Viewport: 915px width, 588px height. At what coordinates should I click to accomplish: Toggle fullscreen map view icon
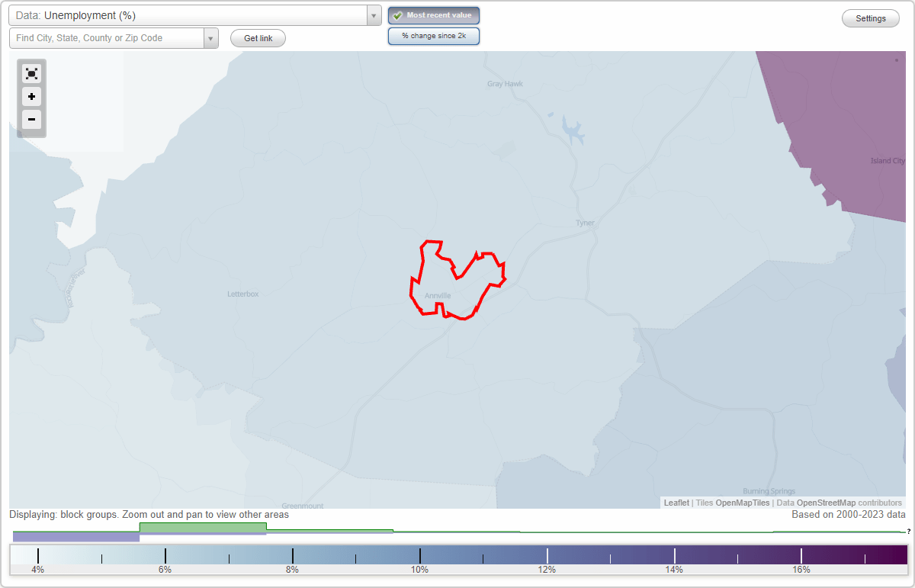[x=31, y=73]
